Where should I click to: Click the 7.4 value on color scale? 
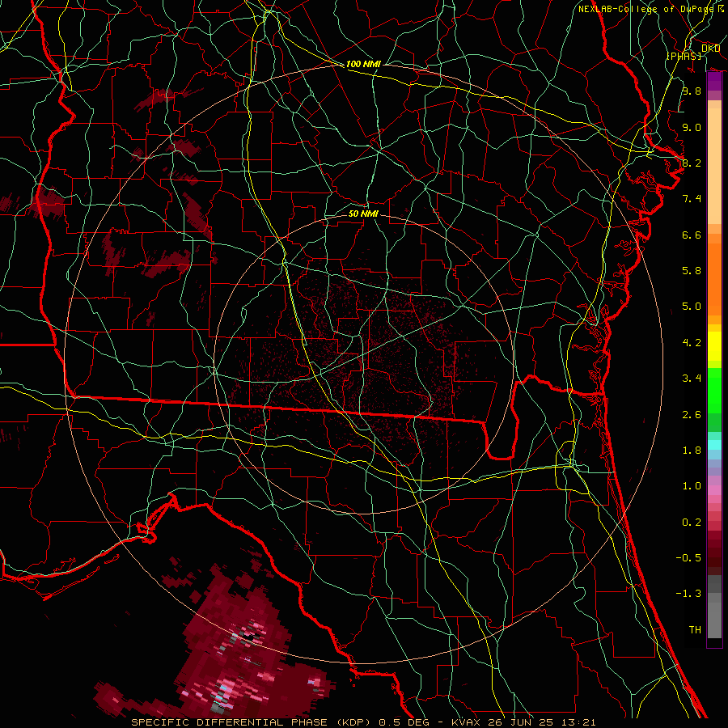coord(692,199)
